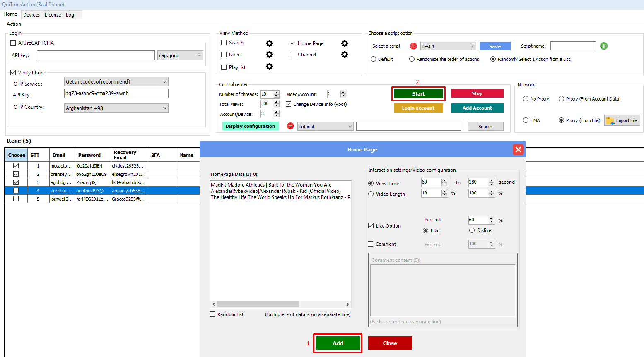Click the Recovery Email column header
644x357 pixels.
129,155
